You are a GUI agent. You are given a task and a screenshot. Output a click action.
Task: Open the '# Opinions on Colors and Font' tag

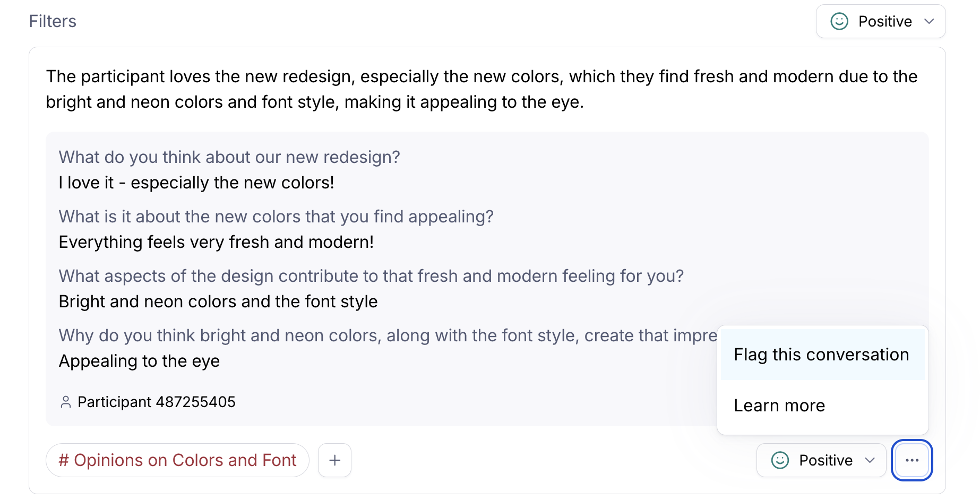tap(177, 460)
